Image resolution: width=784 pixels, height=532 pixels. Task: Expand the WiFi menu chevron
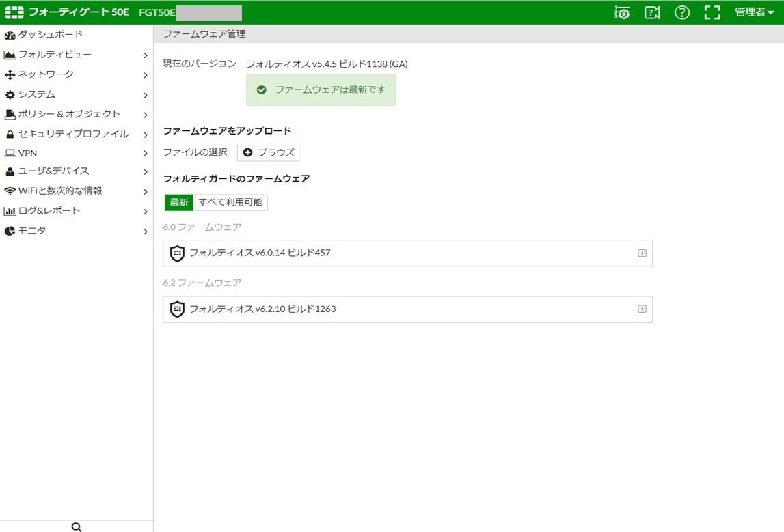tap(145, 192)
